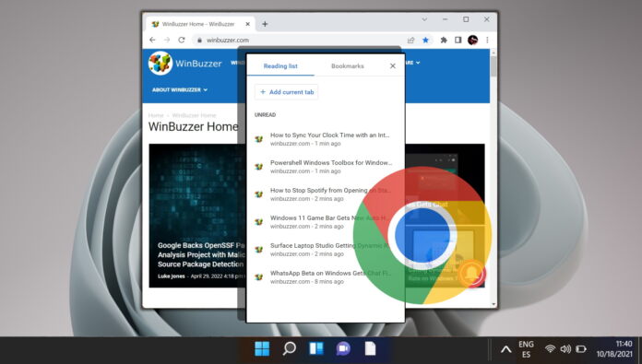The height and width of the screenshot is (364, 642).
Task: Open Wi-Fi network tray icon
Action: pyautogui.click(x=550, y=349)
